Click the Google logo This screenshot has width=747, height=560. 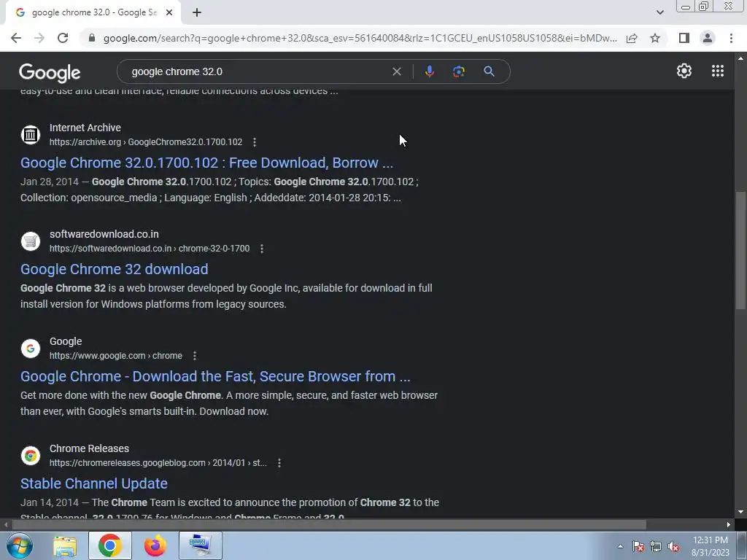(x=50, y=72)
